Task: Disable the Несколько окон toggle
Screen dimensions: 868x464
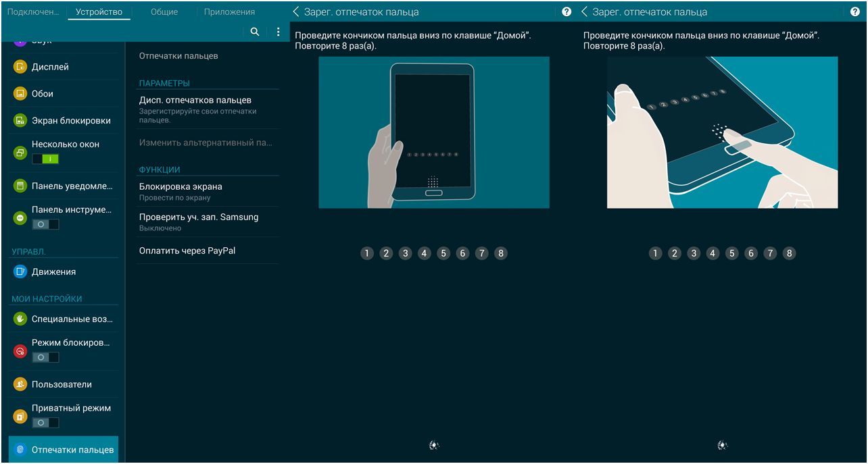Action: pyautogui.click(x=46, y=159)
